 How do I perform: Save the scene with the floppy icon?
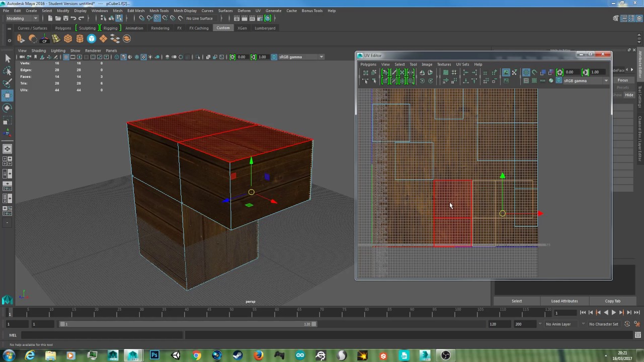coord(65,18)
